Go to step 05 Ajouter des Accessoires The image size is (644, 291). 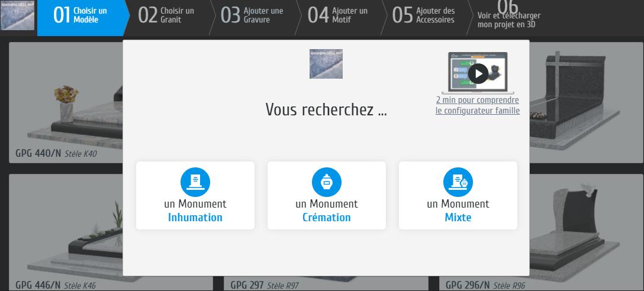pos(424,15)
